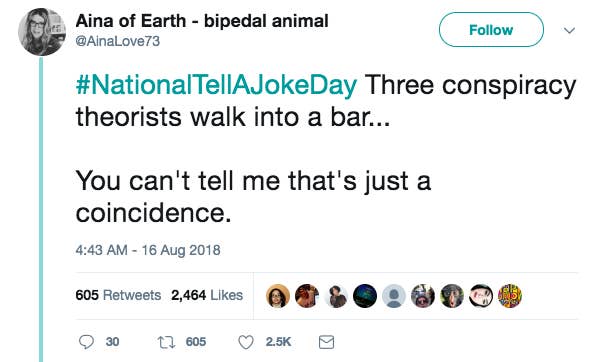Image resolution: width=597 pixels, height=362 pixels.
Task: Open the @AinaLove73 handle link
Action: [x=118, y=41]
